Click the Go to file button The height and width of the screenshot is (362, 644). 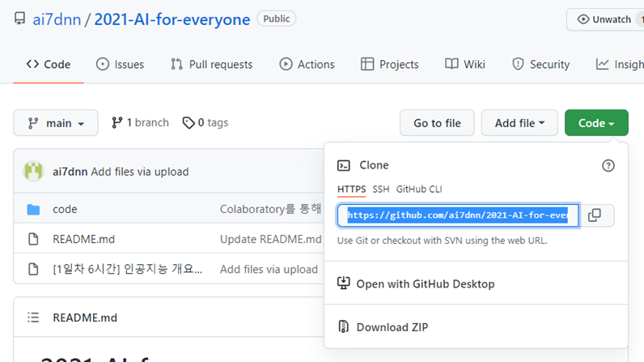click(437, 123)
